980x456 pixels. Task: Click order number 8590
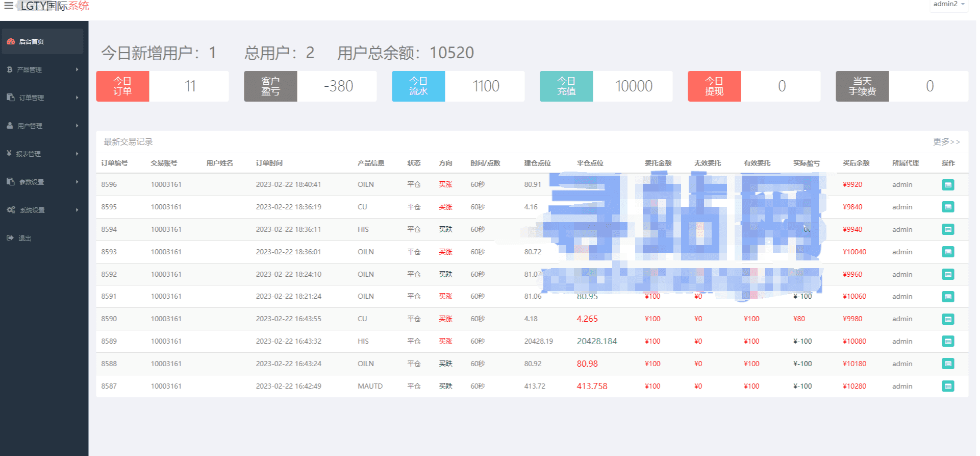[109, 319]
